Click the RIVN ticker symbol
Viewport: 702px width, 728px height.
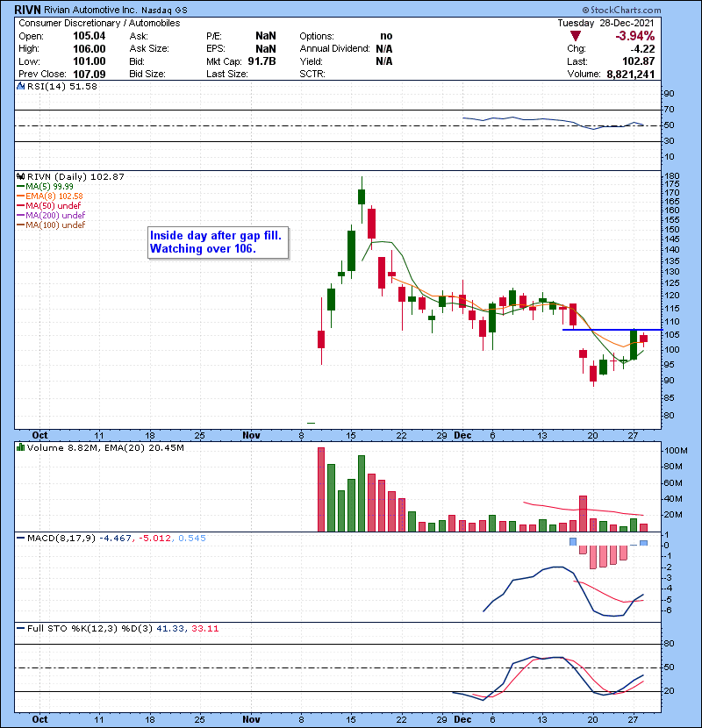pyautogui.click(x=27, y=10)
